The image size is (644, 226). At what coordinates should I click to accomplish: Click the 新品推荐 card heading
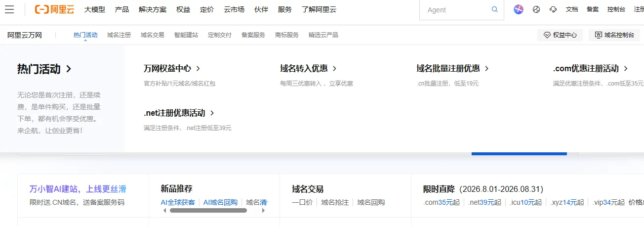click(x=176, y=189)
